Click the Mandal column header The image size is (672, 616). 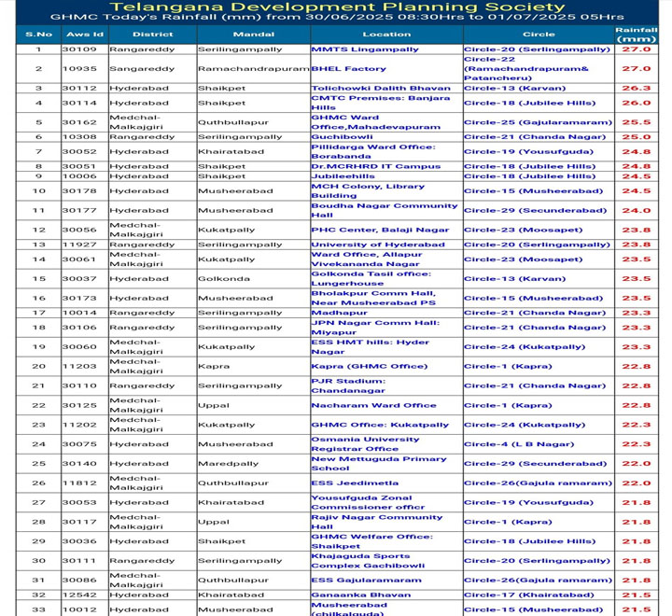click(x=254, y=35)
